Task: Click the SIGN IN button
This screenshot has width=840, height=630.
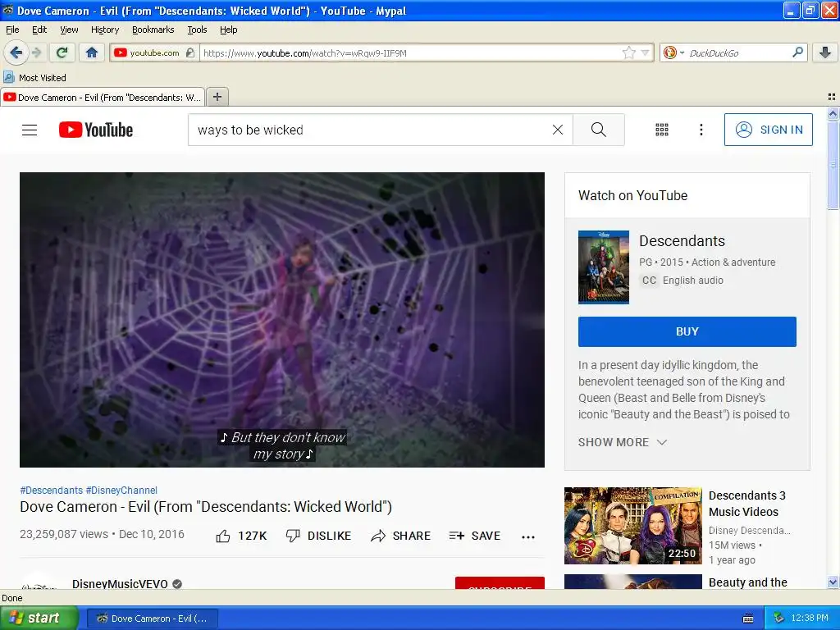Action: pos(768,130)
